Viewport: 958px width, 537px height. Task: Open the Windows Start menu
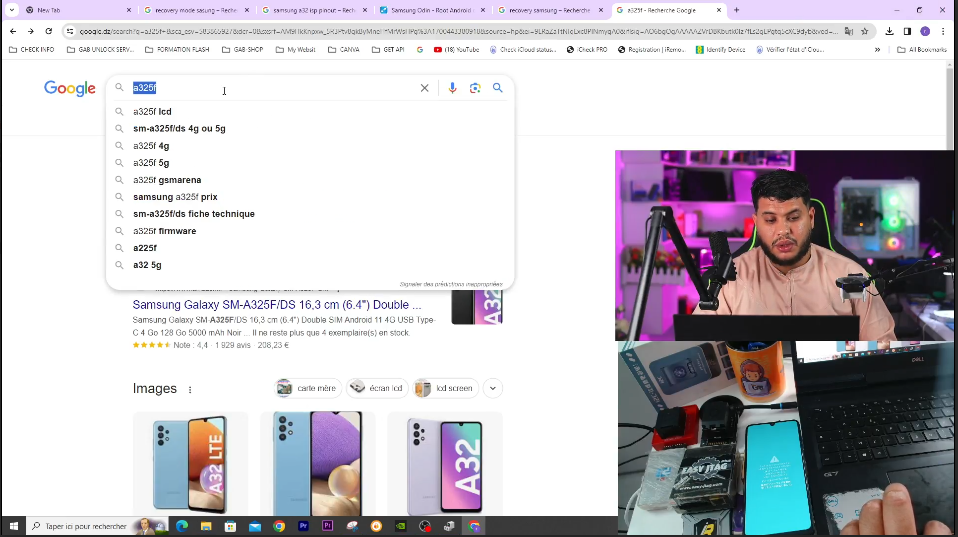pos(13,526)
